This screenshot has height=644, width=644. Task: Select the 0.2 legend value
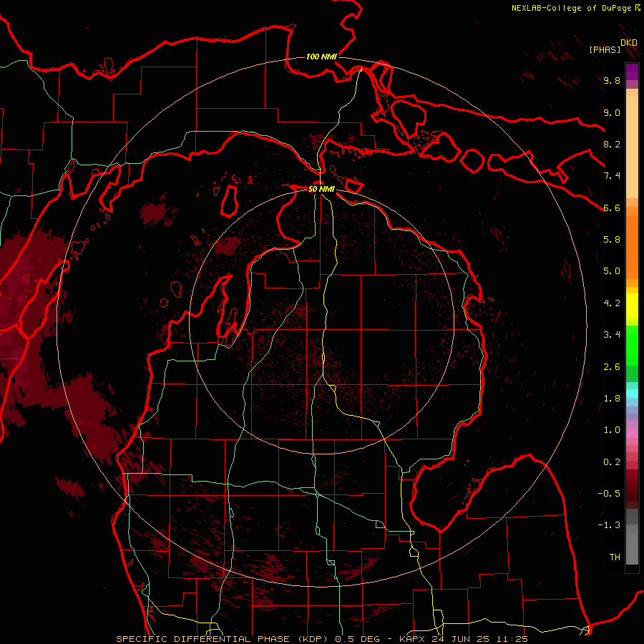point(612,462)
